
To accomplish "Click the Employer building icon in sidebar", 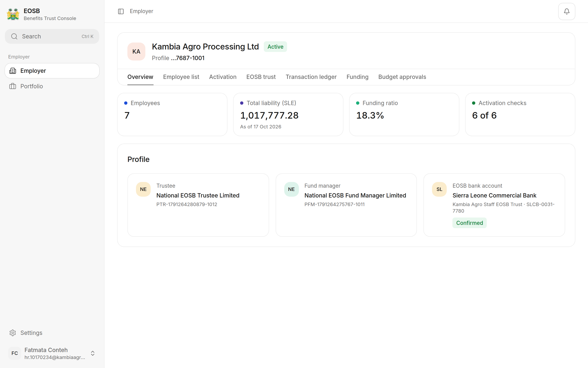I will coord(13,71).
